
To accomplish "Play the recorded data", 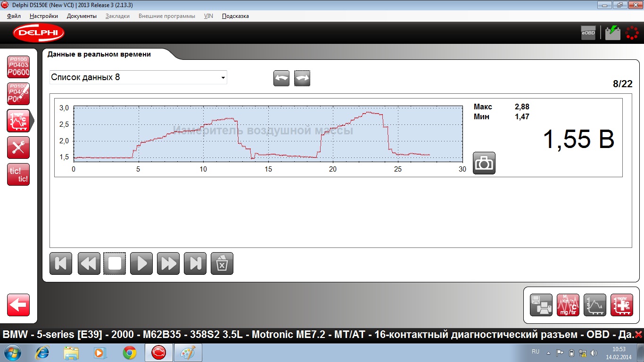I will tap(141, 263).
